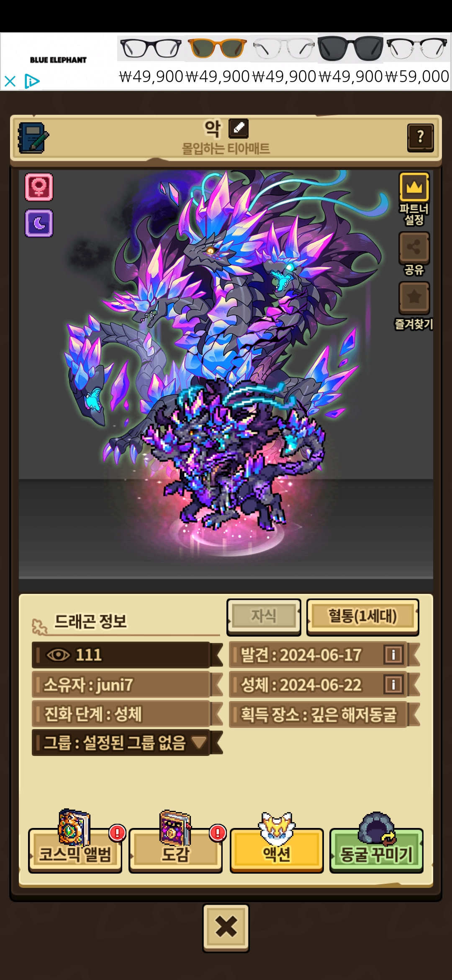Screen dimensions: 452x980
Task: Switch to the 자식 tab
Action: click(264, 616)
